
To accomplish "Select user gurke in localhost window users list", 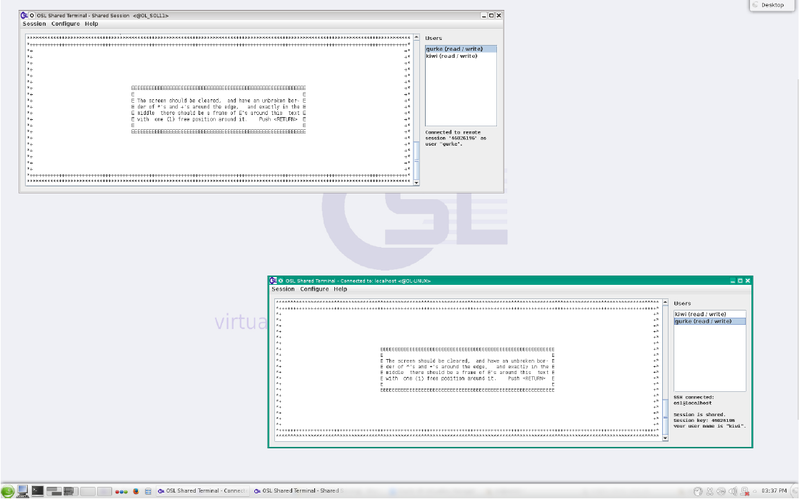I will click(710, 321).
